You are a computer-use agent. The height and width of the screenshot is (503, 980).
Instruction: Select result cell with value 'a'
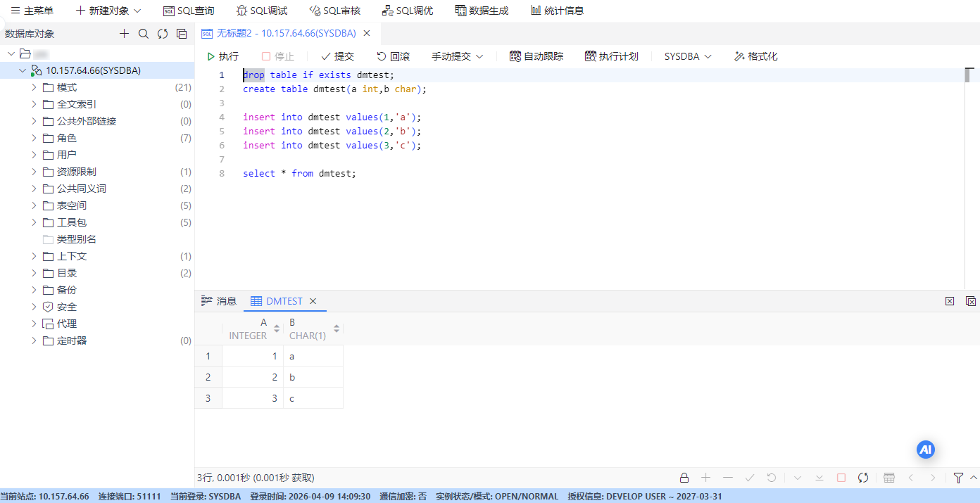[x=313, y=356]
